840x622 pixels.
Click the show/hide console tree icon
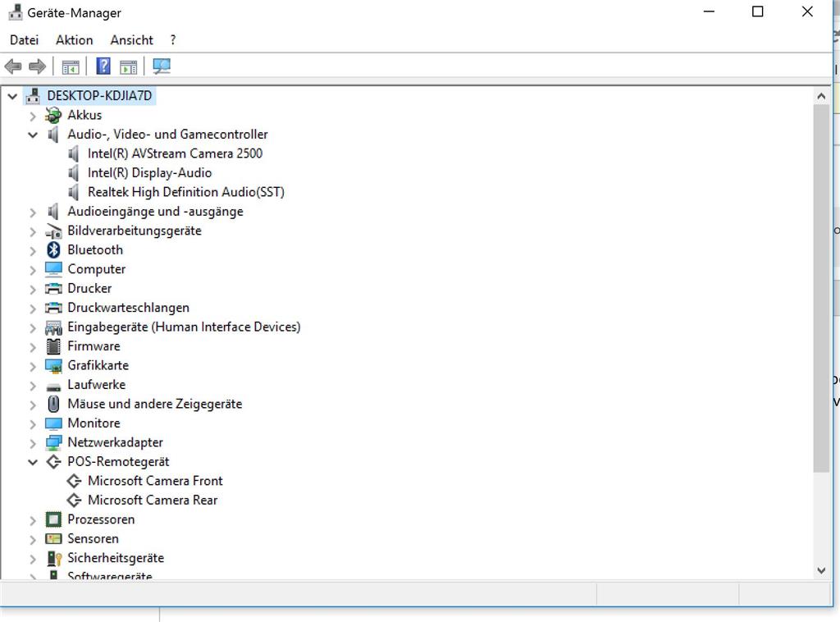(71, 67)
